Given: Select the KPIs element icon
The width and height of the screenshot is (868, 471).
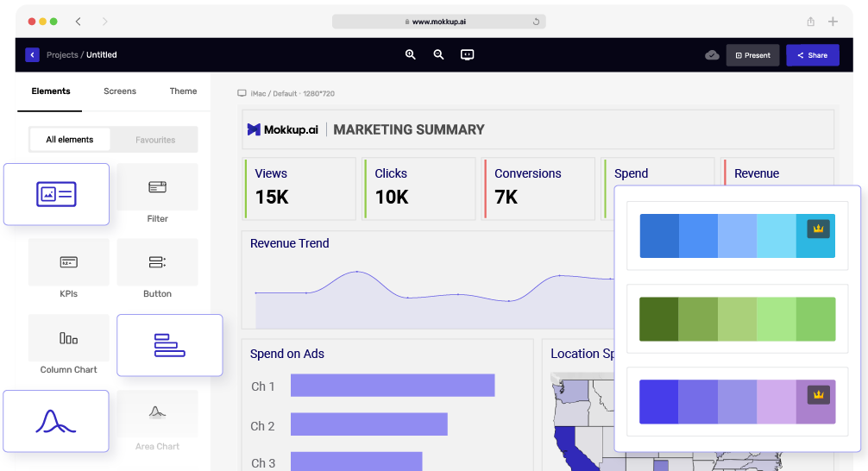Looking at the screenshot, I should pyautogui.click(x=69, y=262).
